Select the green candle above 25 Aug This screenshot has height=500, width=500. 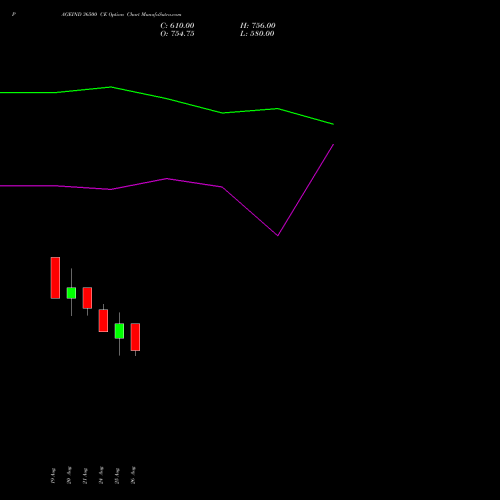[119, 331]
